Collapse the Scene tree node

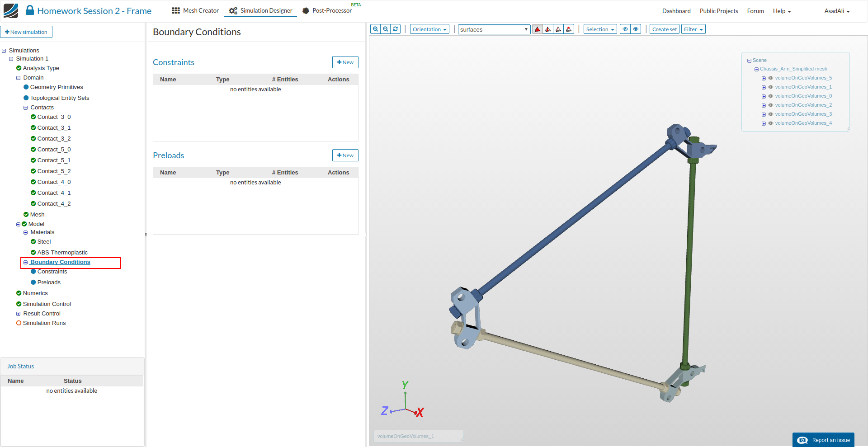tap(749, 61)
